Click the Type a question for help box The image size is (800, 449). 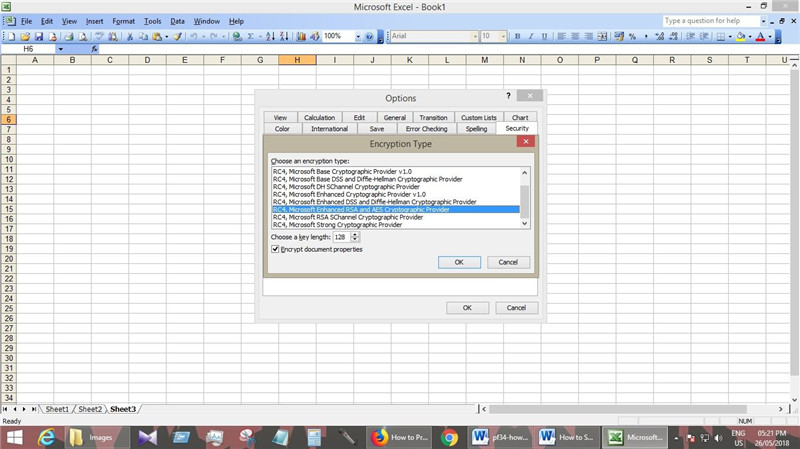pos(711,21)
